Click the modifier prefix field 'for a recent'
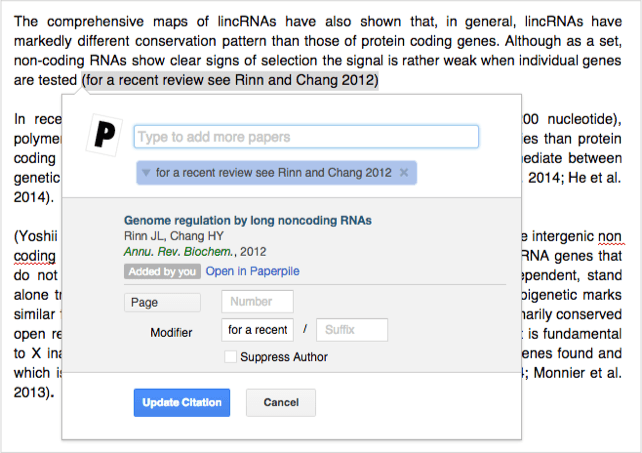Screen dimensions: 642x453 (x=257, y=330)
